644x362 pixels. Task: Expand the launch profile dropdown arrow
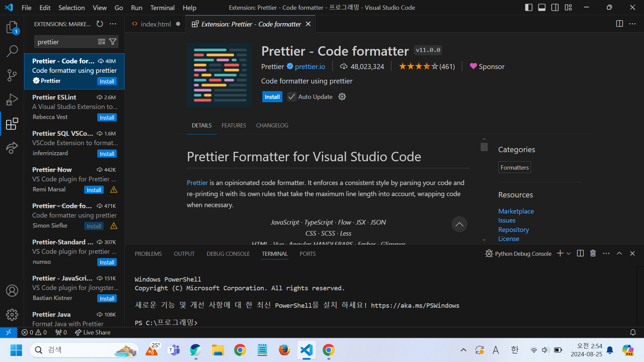[569, 253]
